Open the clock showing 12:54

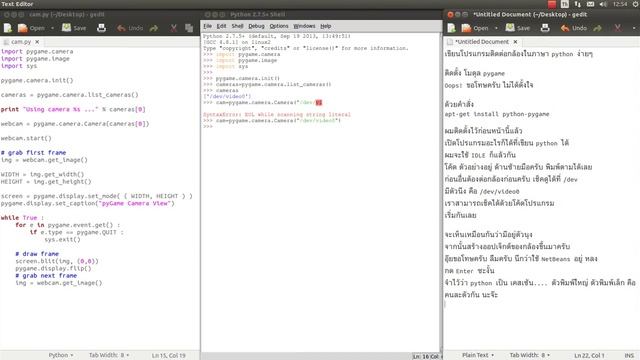point(620,4)
